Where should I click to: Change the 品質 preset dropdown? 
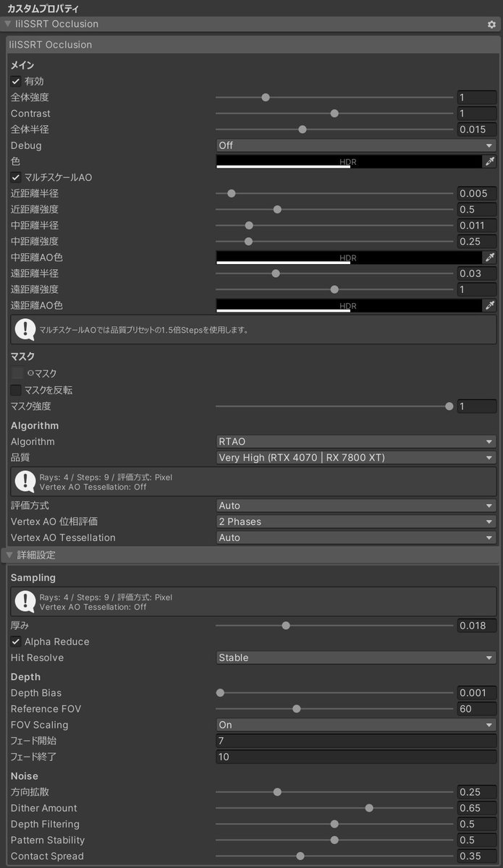(356, 457)
